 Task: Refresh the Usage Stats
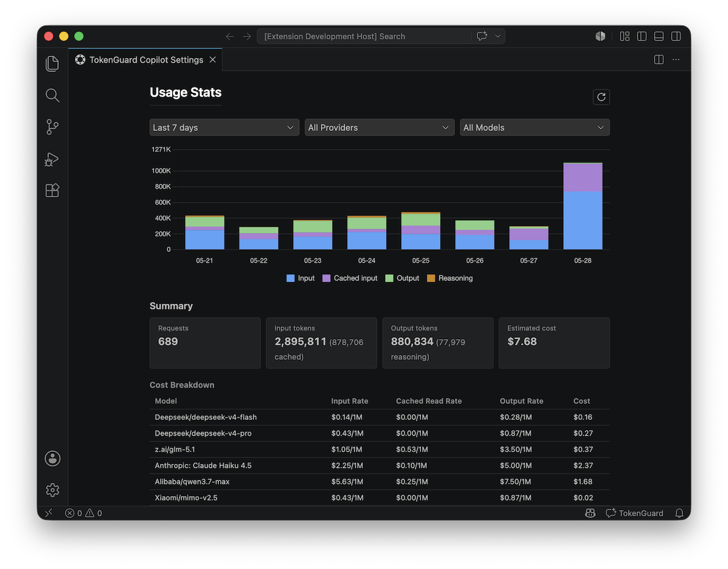point(601,97)
